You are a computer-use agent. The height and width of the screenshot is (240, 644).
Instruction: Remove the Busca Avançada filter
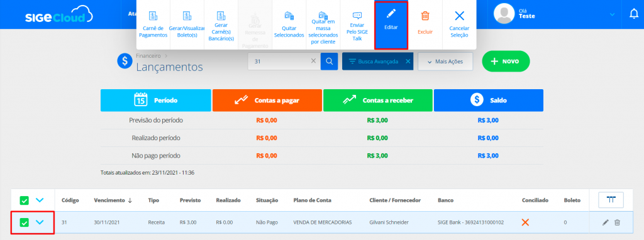[408, 62]
